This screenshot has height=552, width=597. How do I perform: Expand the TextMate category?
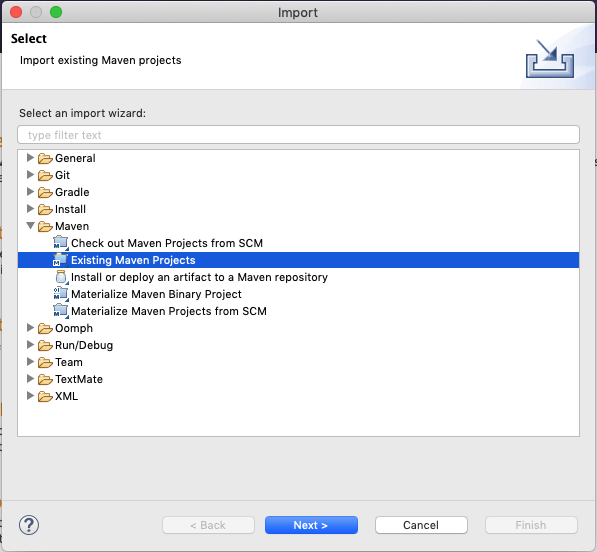pyautogui.click(x=30, y=378)
